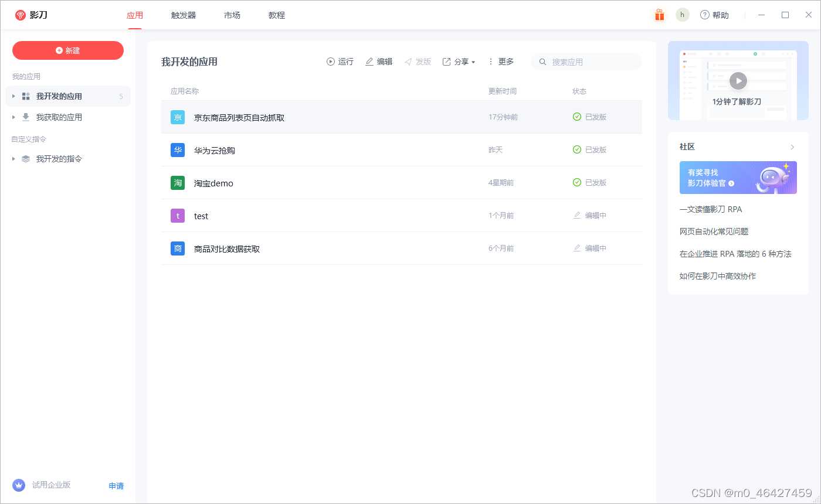Click the 状态 column header
Screen dimensions: 821x504
coord(579,91)
